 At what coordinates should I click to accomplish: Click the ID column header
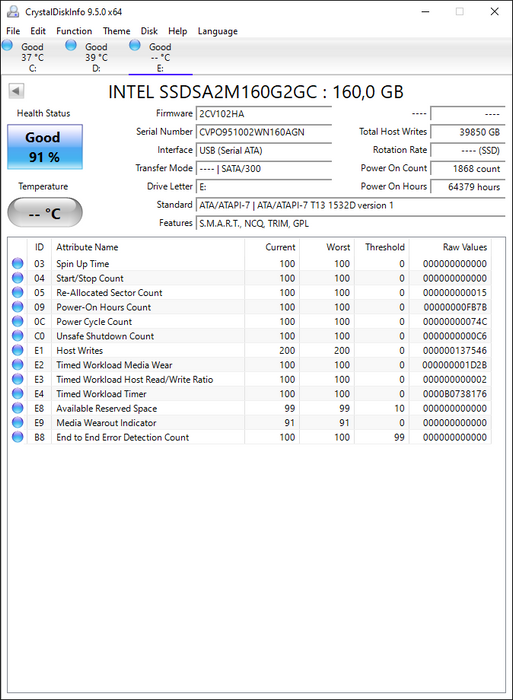pos(39,247)
